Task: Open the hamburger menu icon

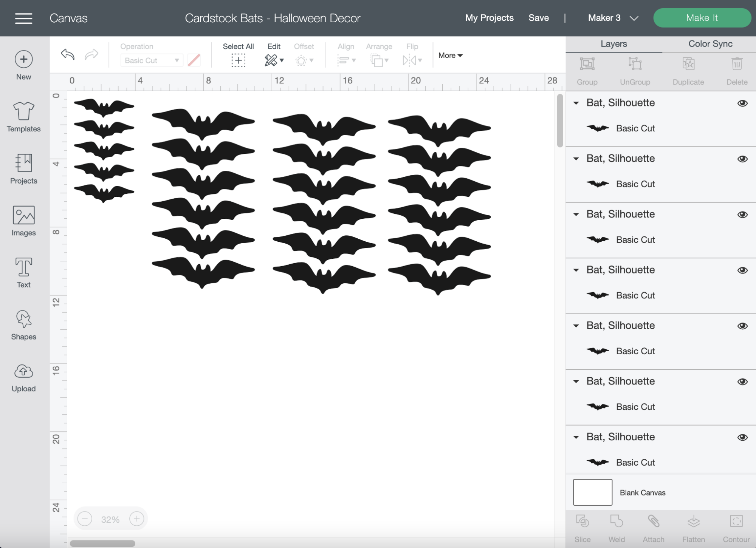Action: pyautogui.click(x=23, y=18)
